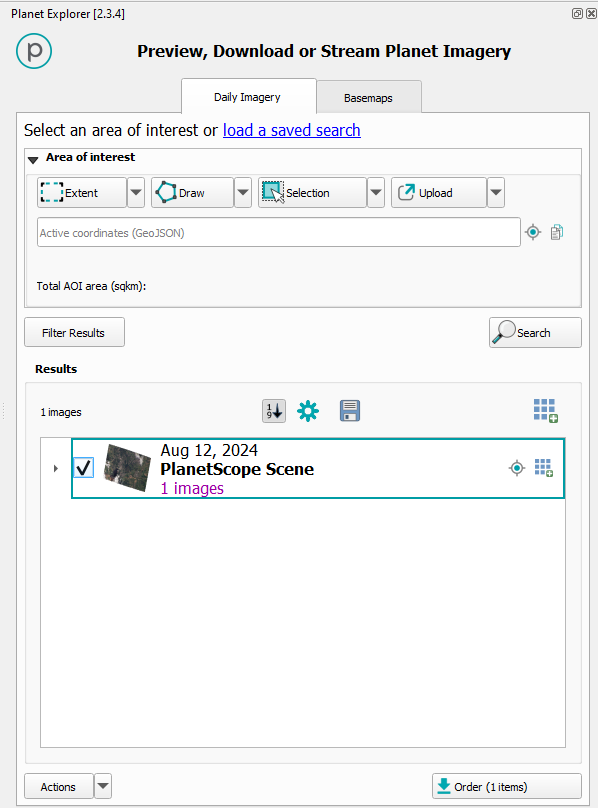Click the Aug 12, 2024 date text
This screenshot has width=598, height=808.
coord(209,450)
